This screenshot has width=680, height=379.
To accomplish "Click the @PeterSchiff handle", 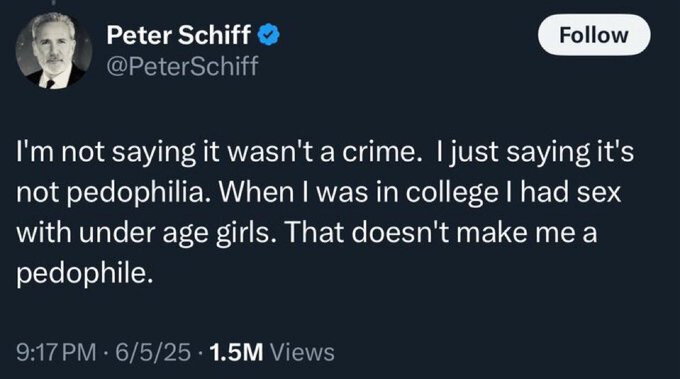I will click(x=182, y=66).
